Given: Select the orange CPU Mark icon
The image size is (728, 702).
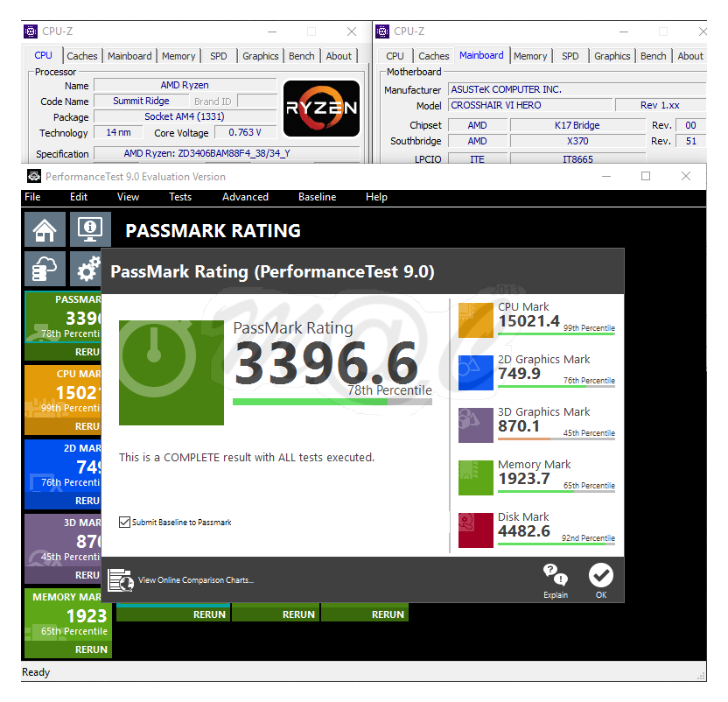Looking at the screenshot, I should click(x=475, y=320).
